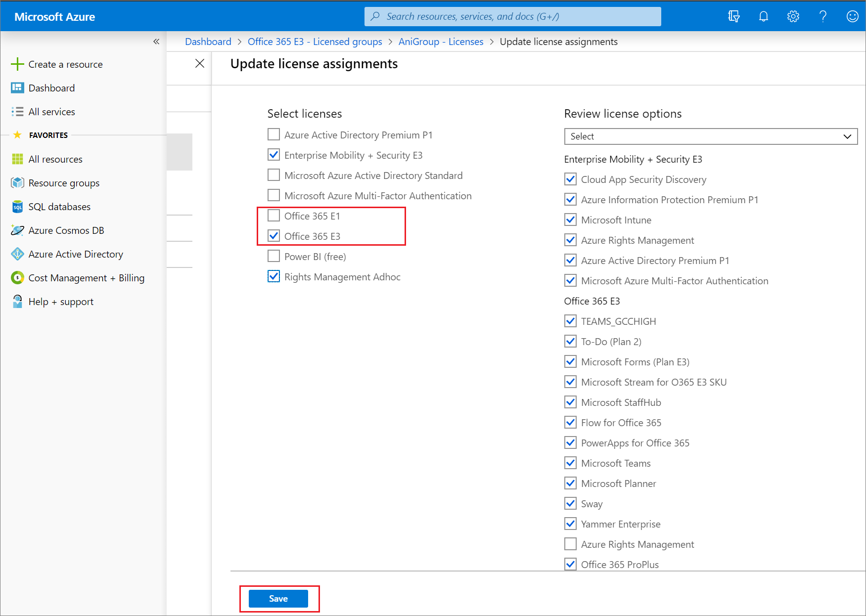Uncheck Microsoft Teams option
This screenshot has width=866, height=616.
point(570,463)
